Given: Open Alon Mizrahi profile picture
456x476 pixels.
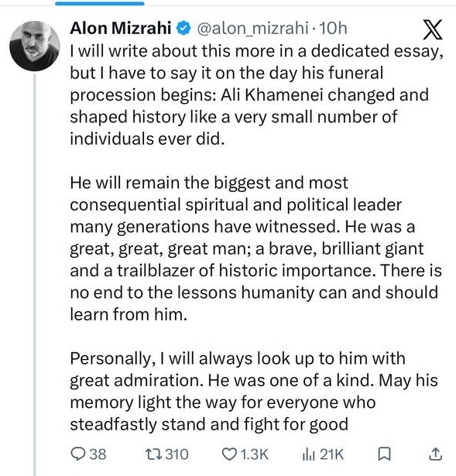Looking at the screenshot, I should pyautogui.click(x=34, y=46).
